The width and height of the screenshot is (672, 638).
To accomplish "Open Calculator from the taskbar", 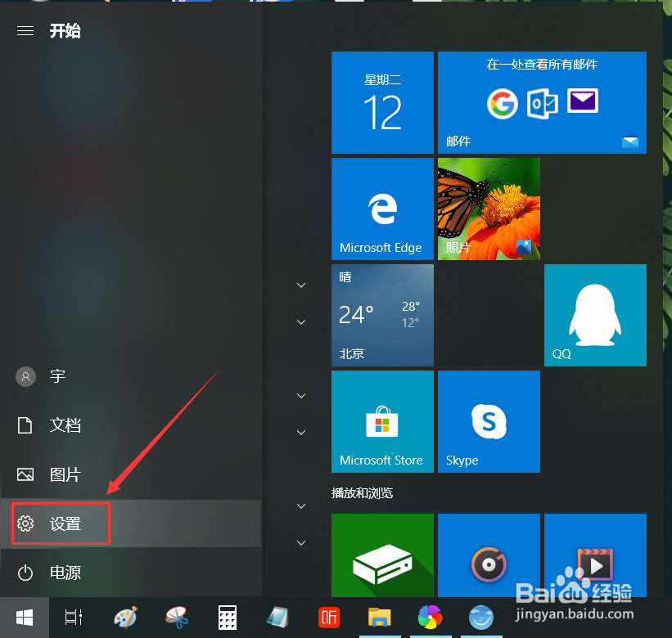I will [x=228, y=618].
